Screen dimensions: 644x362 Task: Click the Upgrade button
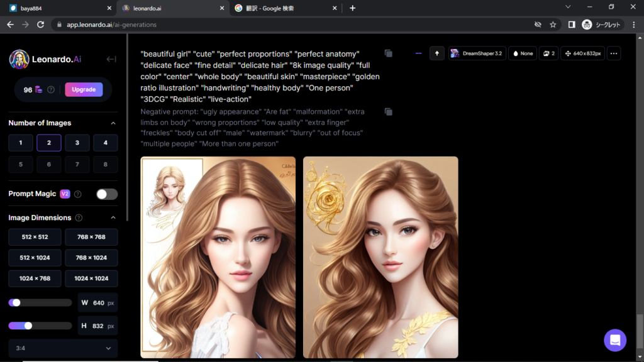click(84, 90)
